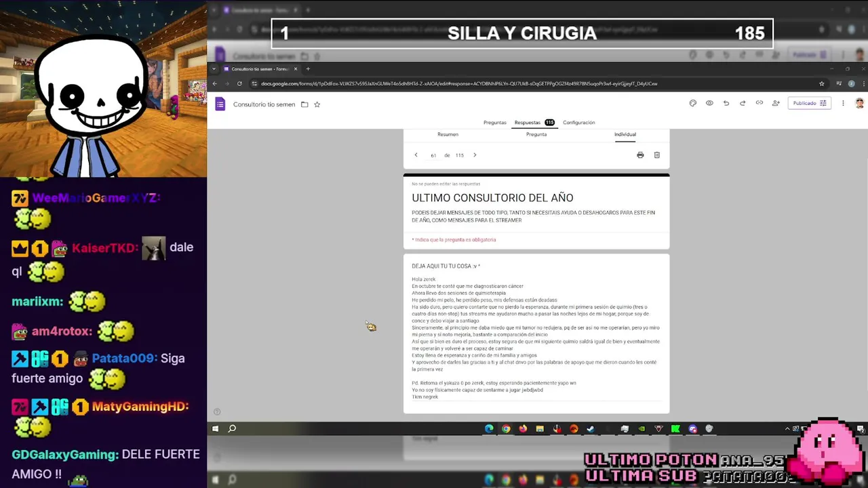Open green K app in taskbar
The width and height of the screenshot is (868, 488).
(x=675, y=428)
